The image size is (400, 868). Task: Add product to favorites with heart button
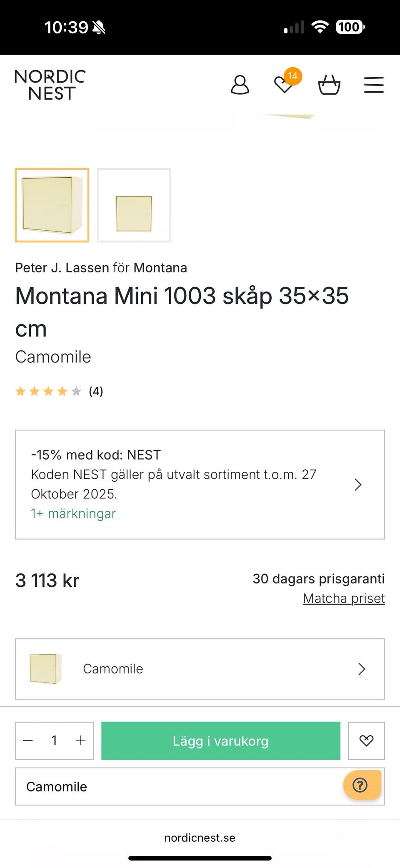tap(366, 740)
